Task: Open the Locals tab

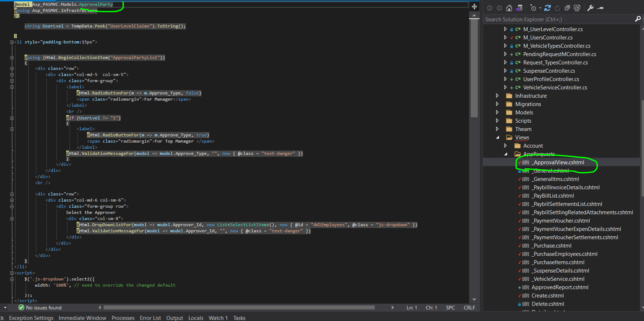Action: pos(196,318)
